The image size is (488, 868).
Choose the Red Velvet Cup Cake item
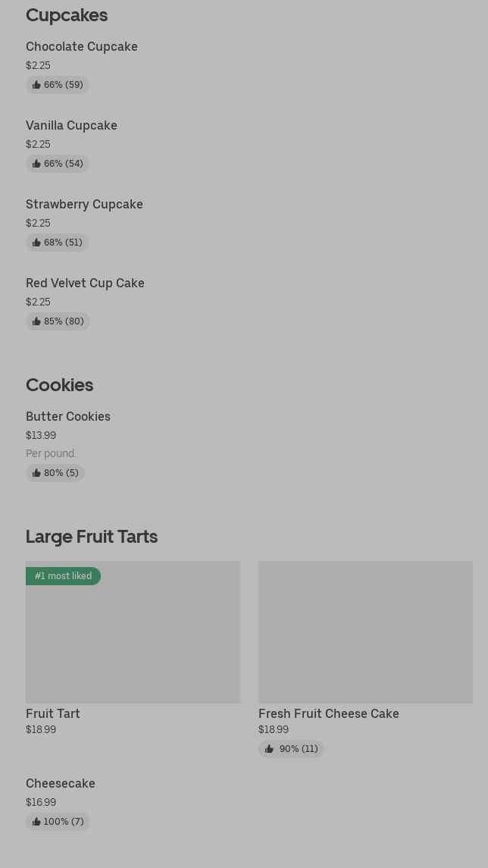(85, 284)
